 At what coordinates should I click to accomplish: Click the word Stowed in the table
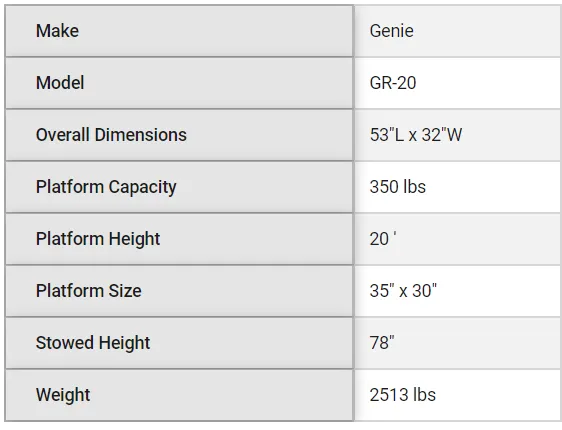point(65,343)
